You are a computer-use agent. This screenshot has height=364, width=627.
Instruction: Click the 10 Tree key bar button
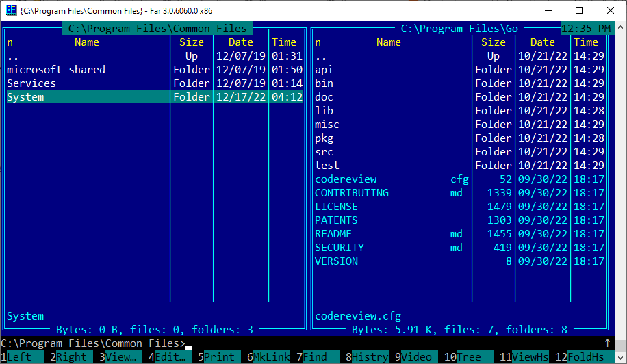469,356
